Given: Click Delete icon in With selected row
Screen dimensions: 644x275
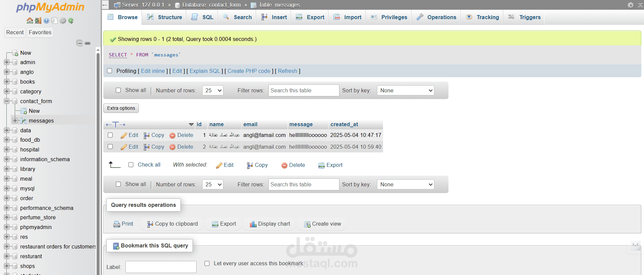Looking at the screenshot, I should point(284,165).
